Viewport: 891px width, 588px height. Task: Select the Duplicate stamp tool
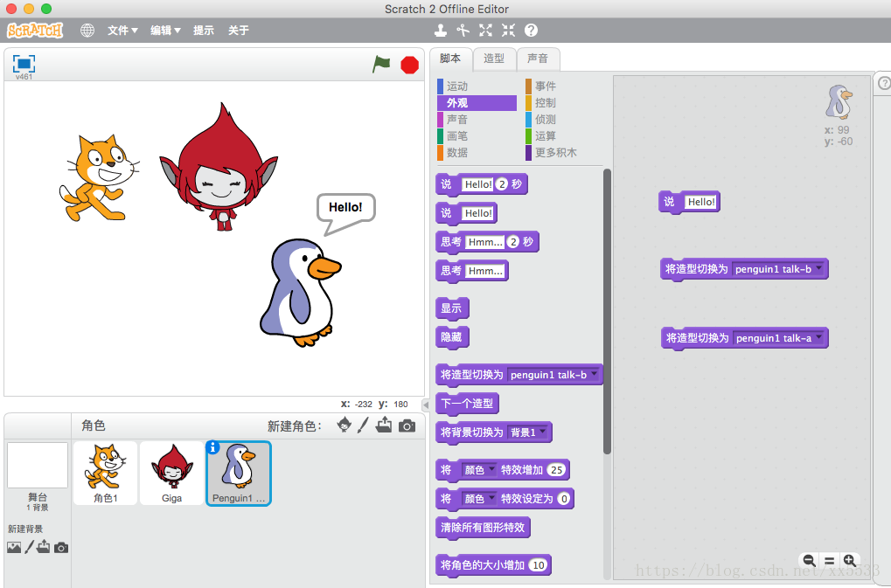[441, 30]
